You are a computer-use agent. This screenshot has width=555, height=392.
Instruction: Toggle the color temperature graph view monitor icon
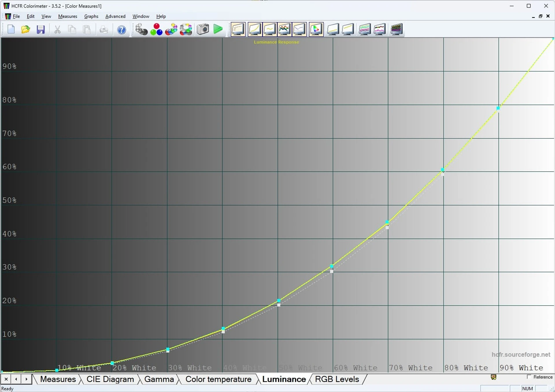click(299, 29)
